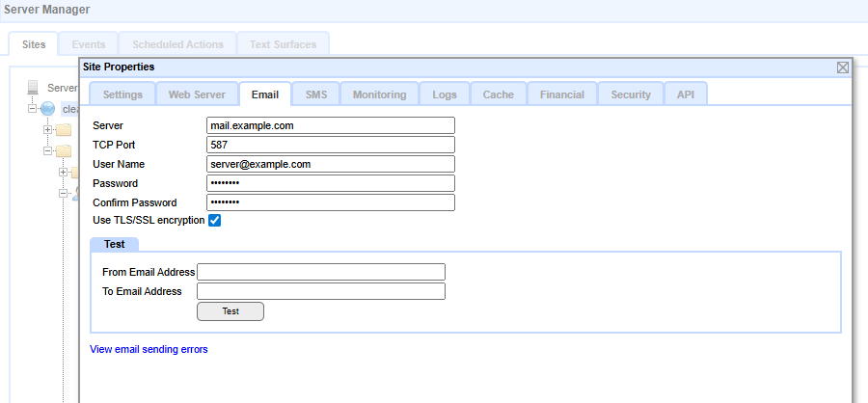Click the first yellow folder icon under site

point(64,130)
